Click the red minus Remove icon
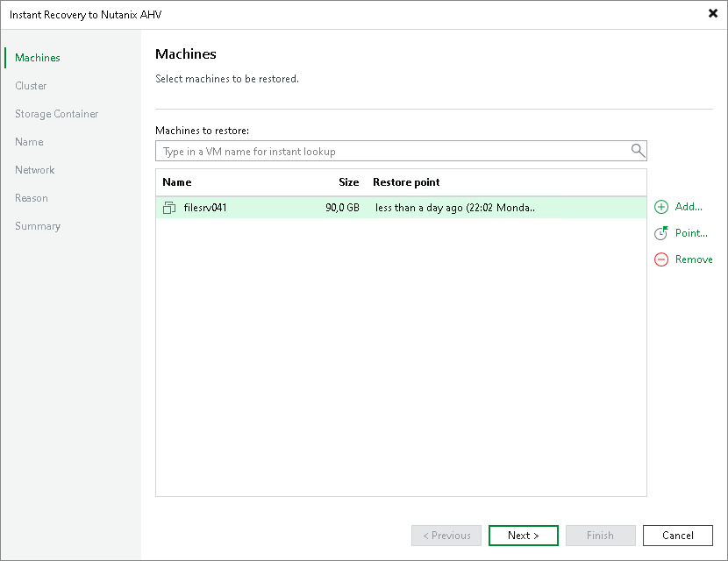Image resolution: width=728 pixels, height=561 pixels. [661, 259]
